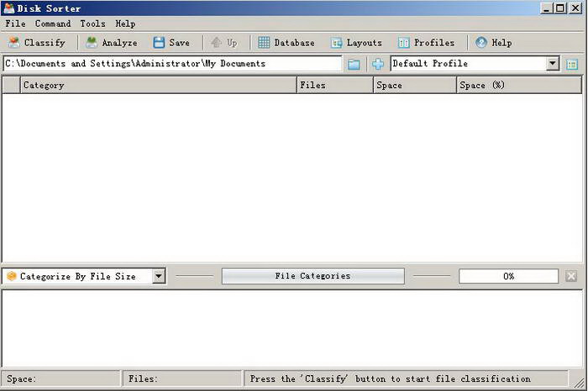
Task: Expand Categorize By File Size dropdown
Action: coord(159,276)
